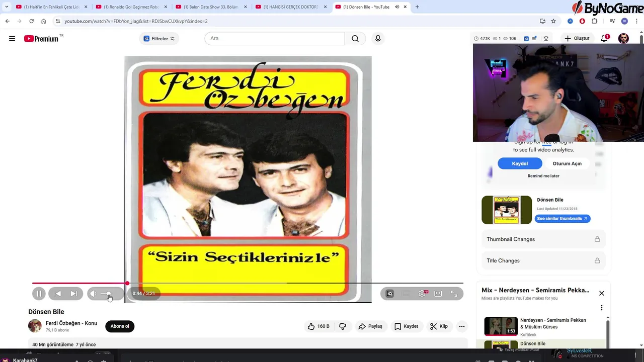The width and height of the screenshot is (644, 362).
Task: Open the Dönsen Bile vidIQ thumbnail
Action: coord(507,210)
